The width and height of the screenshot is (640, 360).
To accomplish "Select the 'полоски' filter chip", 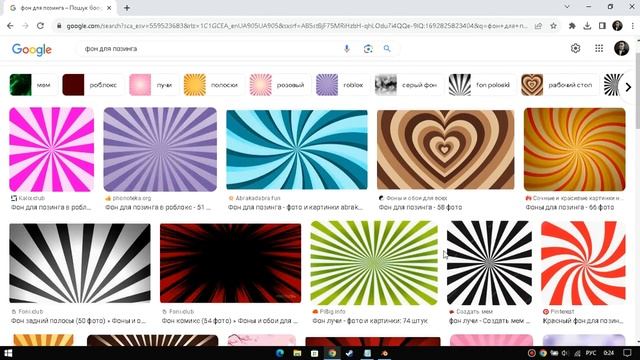I will pos(213,85).
